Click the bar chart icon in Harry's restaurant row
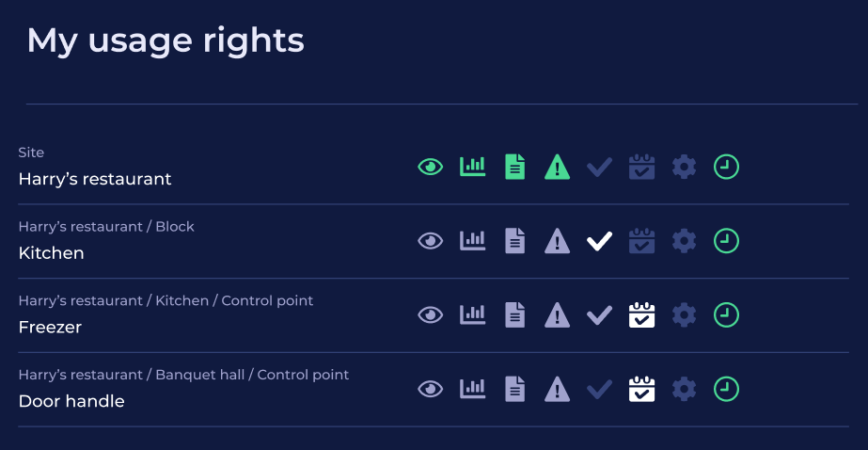The height and width of the screenshot is (450, 868). [472, 167]
